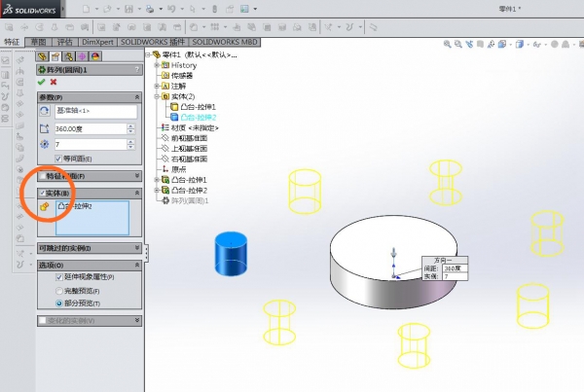Viewport: 584px width, 392px height.
Task: Open the FeatureManager design tree tab icon
Action: point(42,56)
